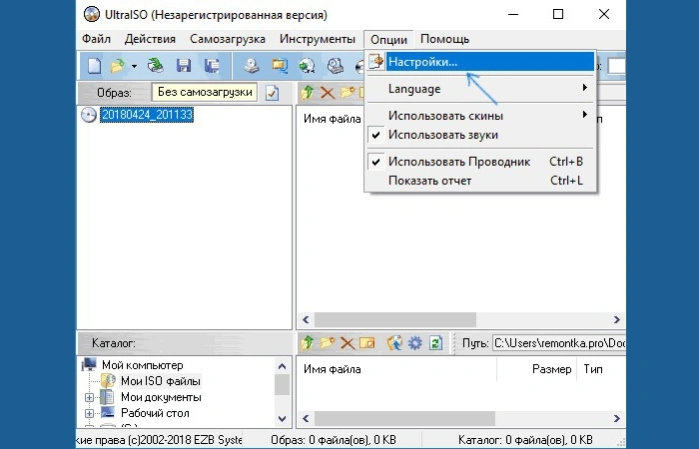Click the Save floppy disk icon
The image size is (699, 449).
[x=184, y=66]
